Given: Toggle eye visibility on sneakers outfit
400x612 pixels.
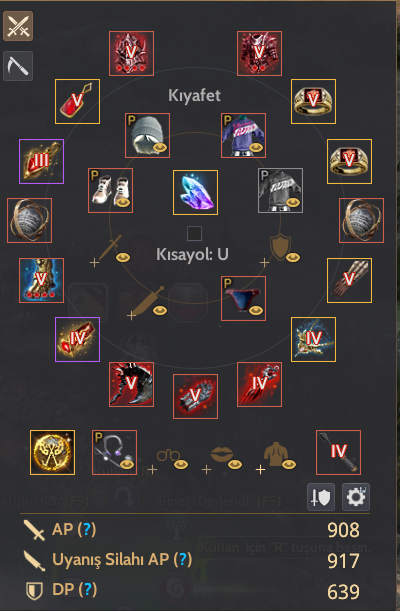Looking at the screenshot, I should pos(123,202).
